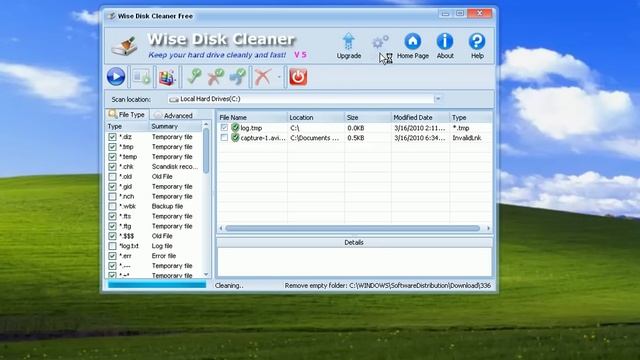Toggle the *.$$$ Old File checkbox
Image resolution: width=640 pixels, height=360 pixels.
click(x=112, y=236)
